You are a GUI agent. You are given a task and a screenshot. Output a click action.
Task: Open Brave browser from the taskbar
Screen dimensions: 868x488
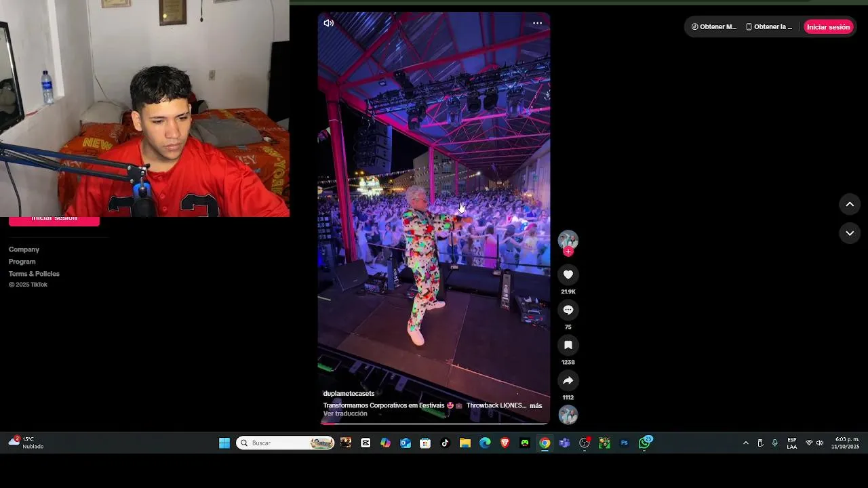505,443
